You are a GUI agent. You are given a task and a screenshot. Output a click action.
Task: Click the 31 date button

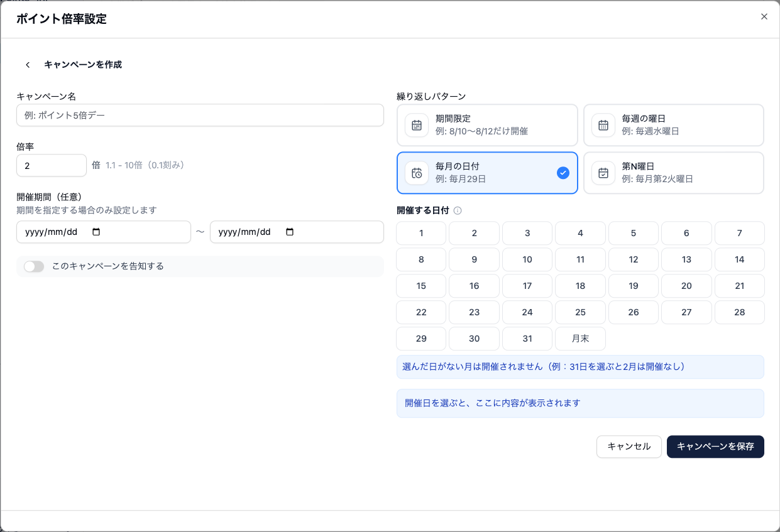(527, 339)
